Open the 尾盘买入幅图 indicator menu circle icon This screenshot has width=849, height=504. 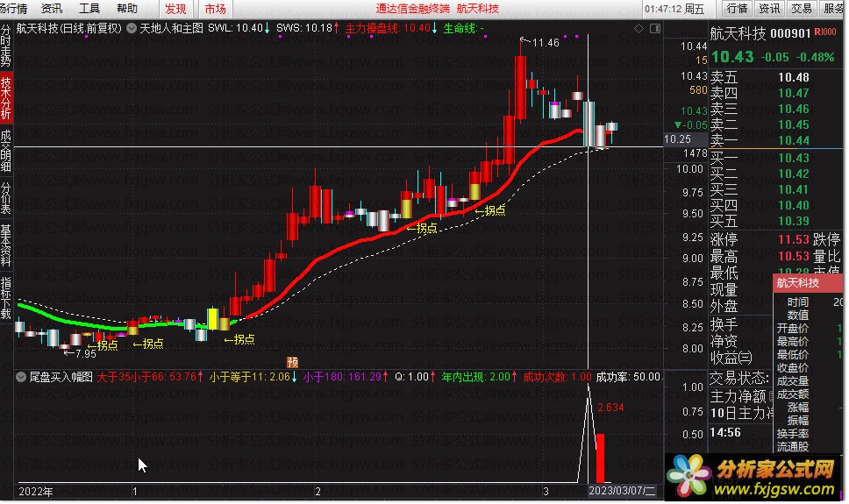click(21, 377)
